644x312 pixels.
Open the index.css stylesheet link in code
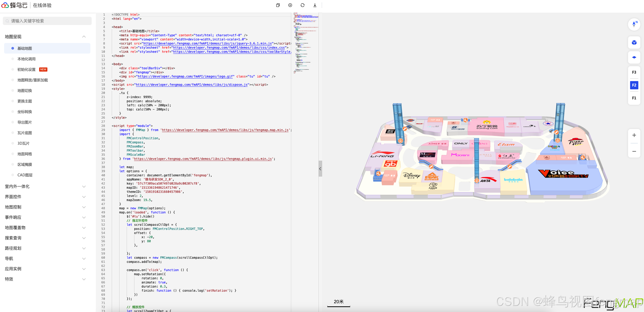229,48
